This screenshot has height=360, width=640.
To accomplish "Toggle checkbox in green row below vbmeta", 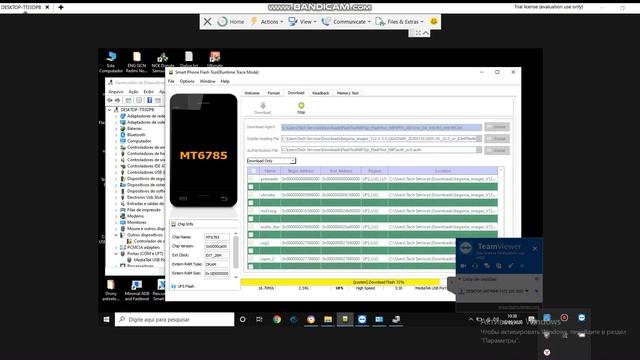I will tap(251, 202).
